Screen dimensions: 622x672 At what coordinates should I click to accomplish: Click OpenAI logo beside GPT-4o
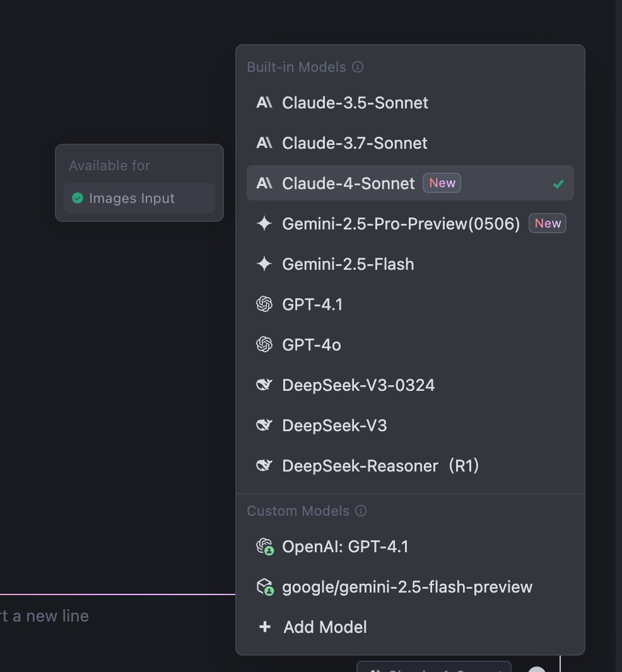tap(264, 345)
